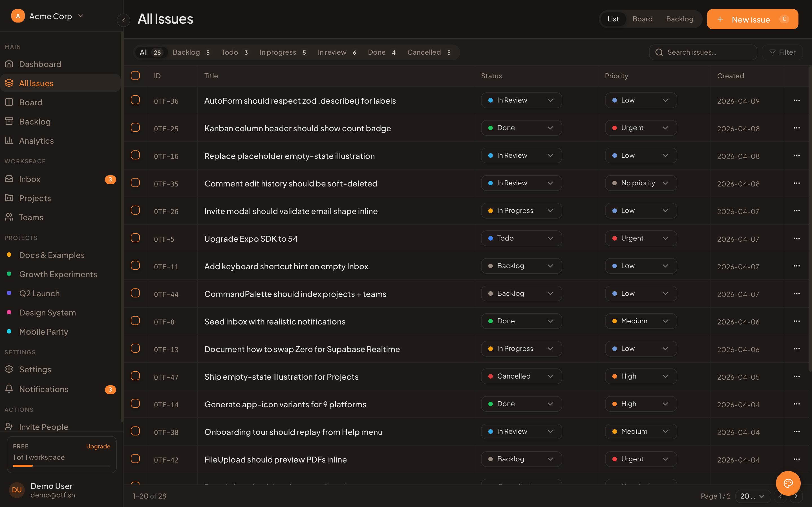Viewport: 812px width, 507px height.
Task: Switch to the Board view tab
Action: [643, 19]
